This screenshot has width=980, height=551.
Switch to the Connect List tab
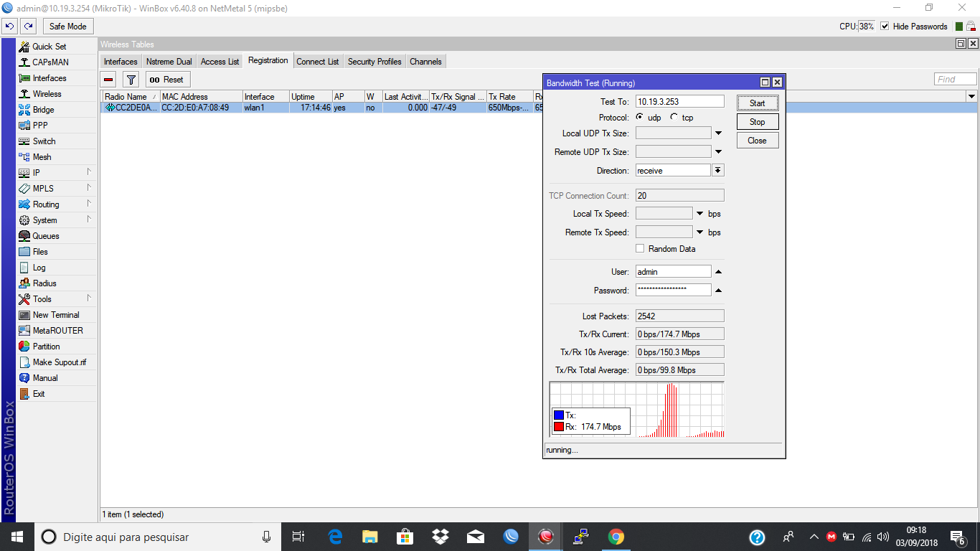point(318,62)
